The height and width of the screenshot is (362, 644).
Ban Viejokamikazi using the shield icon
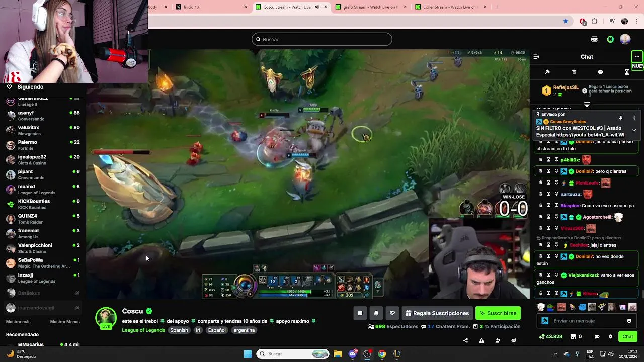pos(556,275)
